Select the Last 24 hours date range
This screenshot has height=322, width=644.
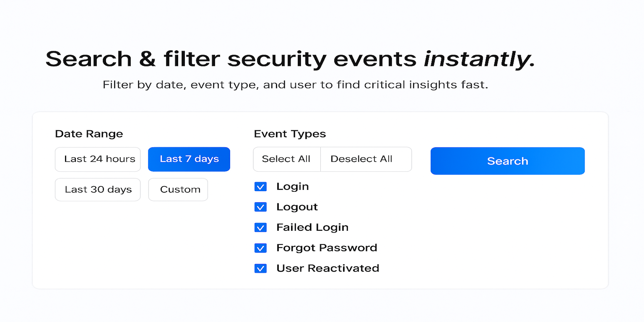98,159
